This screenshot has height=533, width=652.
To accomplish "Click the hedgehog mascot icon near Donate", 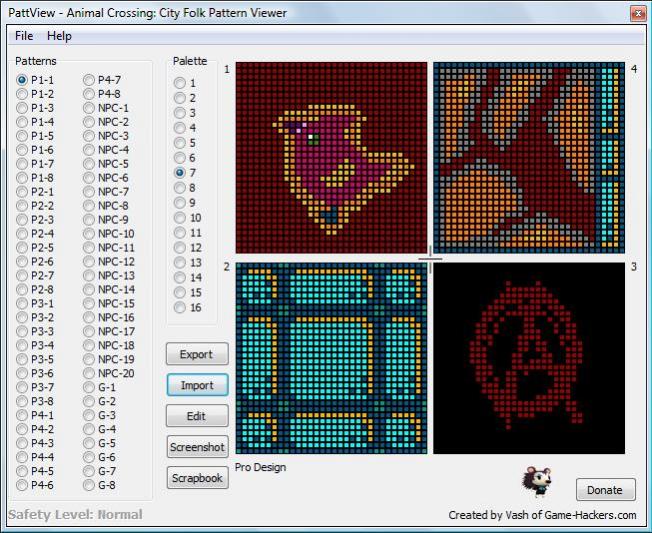I will click(x=537, y=482).
